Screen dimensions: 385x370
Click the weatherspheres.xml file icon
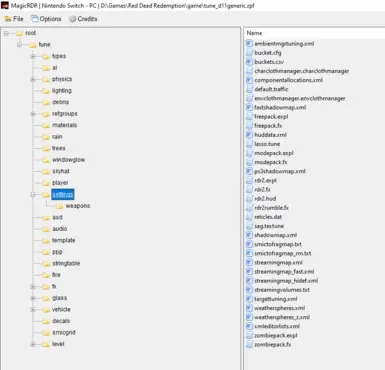point(249,308)
